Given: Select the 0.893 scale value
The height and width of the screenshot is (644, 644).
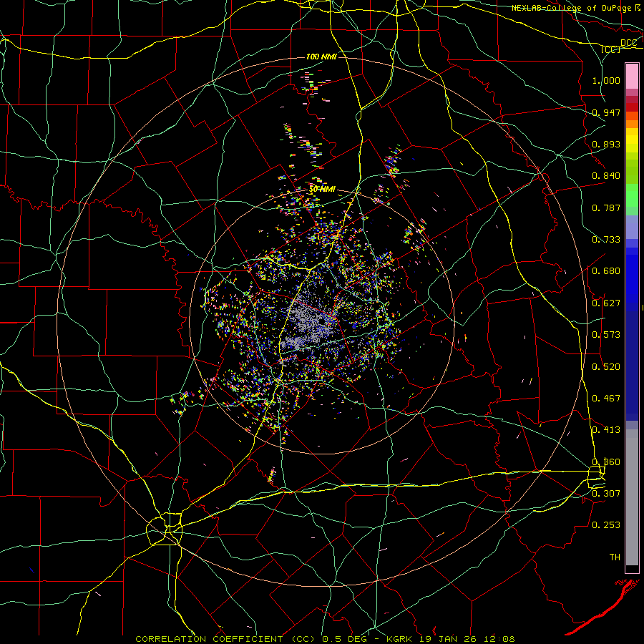Looking at the screenshot, I should pos(606,144).
